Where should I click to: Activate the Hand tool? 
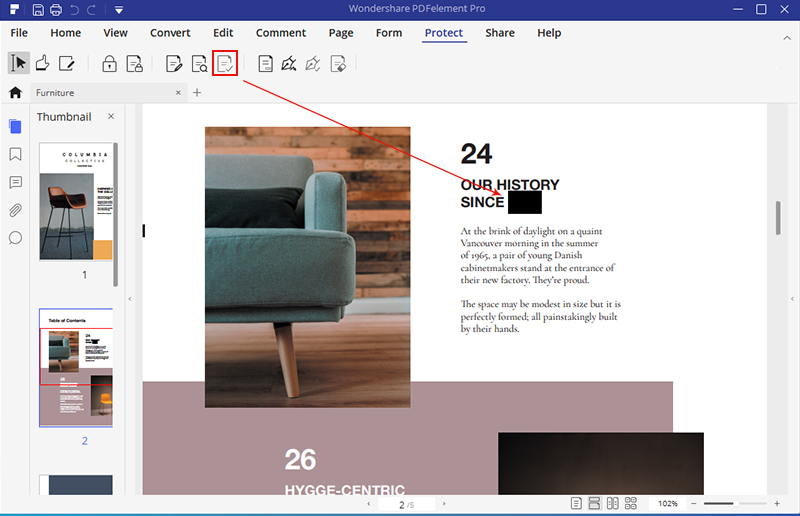42,63
